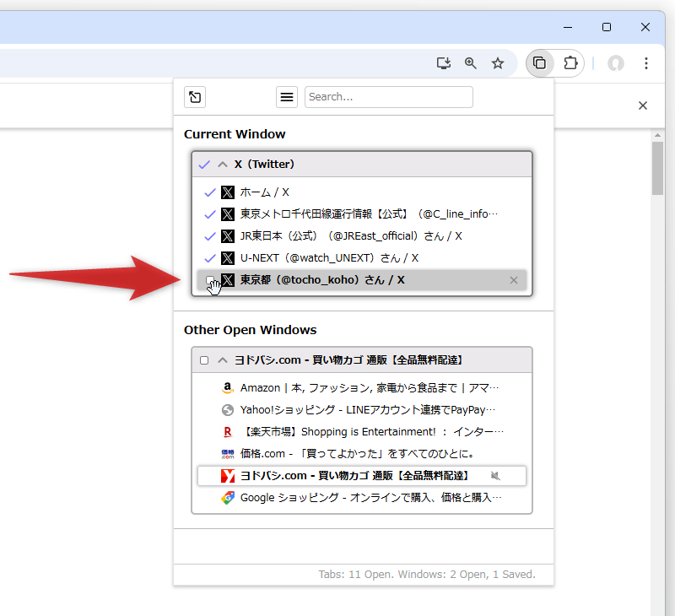Switch to the active ヨドバシ.com tab row
The width and height of the screenshot is (675, 616).
pos(362,476)
